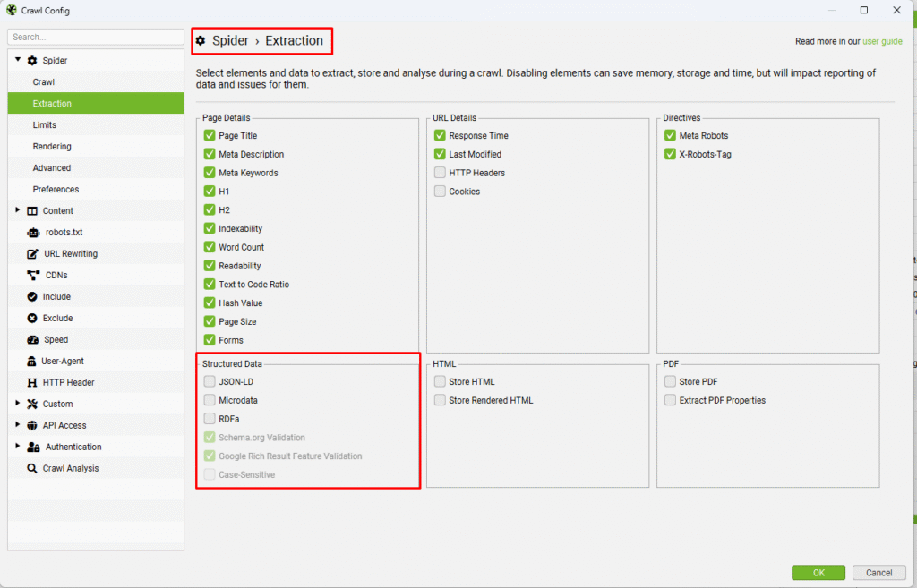Click the User-Agent spy icon
This screenshot has width=917, height=588.
[x=33, y=362]
